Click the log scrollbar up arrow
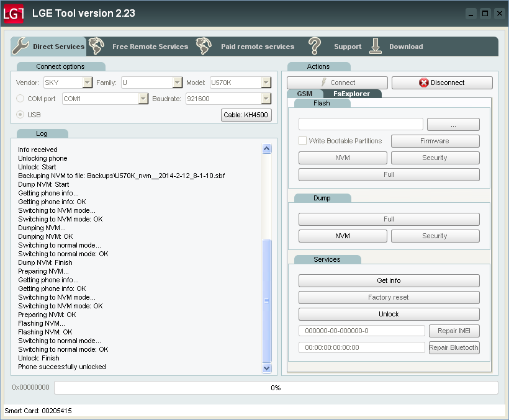 pyautogui.click(x=266, y=148)
